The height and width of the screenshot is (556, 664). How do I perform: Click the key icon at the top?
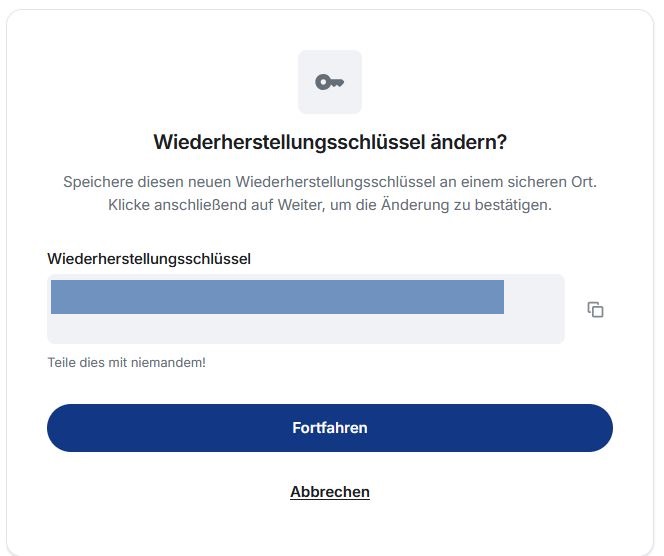(x=329, y=82)
